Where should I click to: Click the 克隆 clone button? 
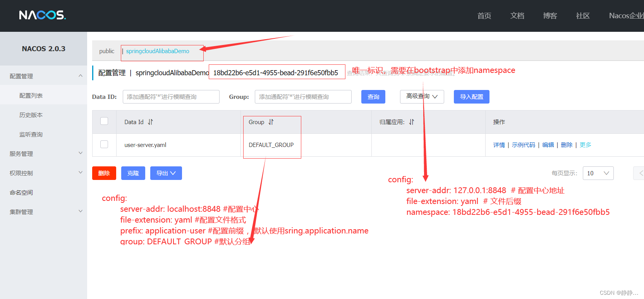133,173
